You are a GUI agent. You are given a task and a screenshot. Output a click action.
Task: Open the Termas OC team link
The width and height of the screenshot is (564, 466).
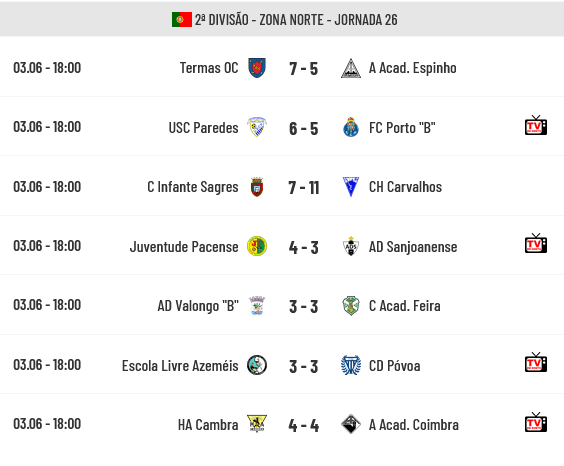click(209, 68)
